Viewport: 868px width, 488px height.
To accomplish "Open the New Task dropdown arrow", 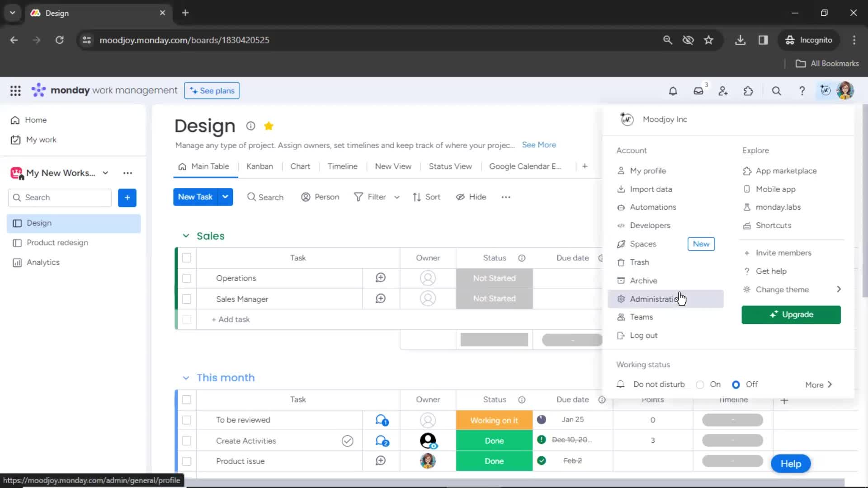I will [x=225, y=197].
